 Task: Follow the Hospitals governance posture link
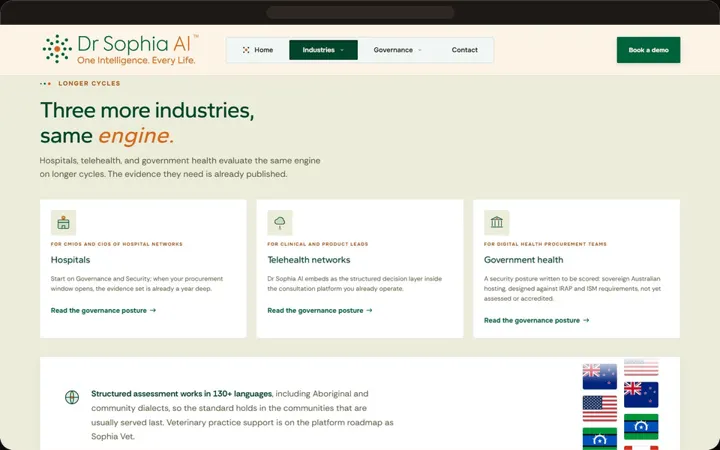[103, 310]
